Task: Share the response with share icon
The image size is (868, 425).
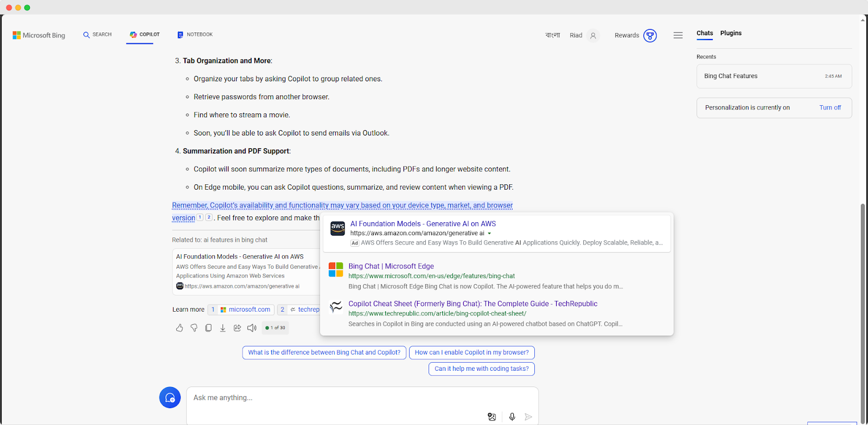Action: pos(237,328)
